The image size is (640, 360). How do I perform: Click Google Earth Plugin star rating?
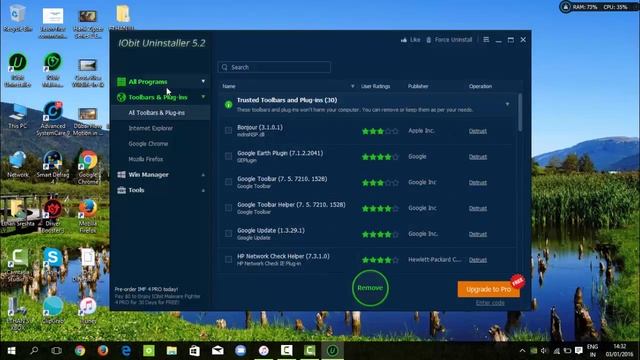380,157
